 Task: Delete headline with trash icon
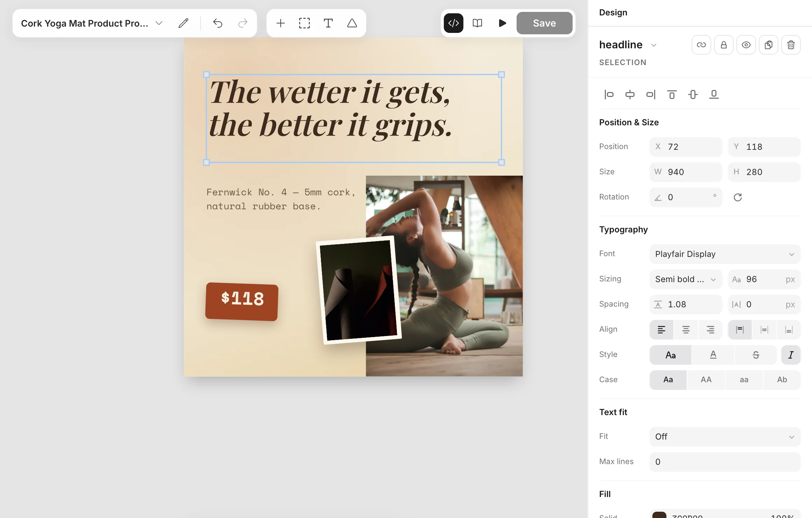point(791,45)
